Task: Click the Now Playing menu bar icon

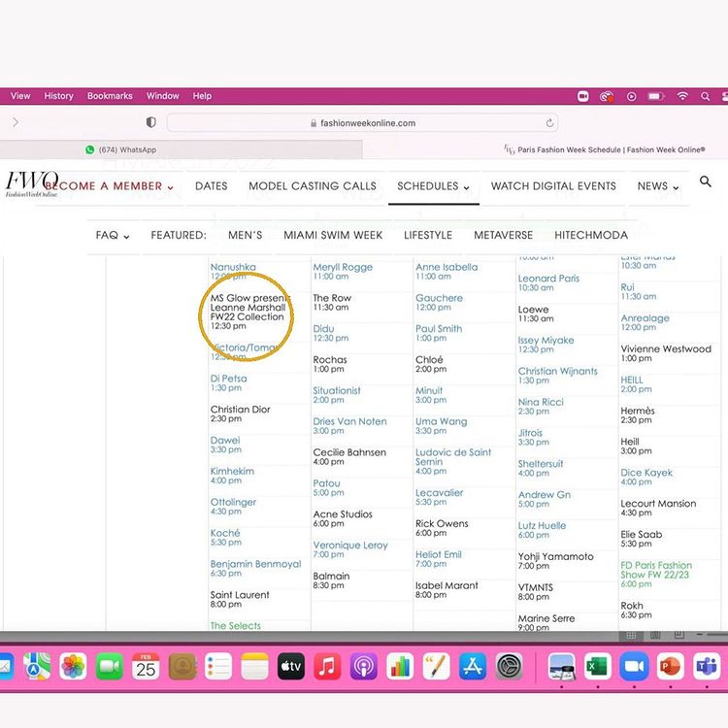Action: click(x=632, y=96)
